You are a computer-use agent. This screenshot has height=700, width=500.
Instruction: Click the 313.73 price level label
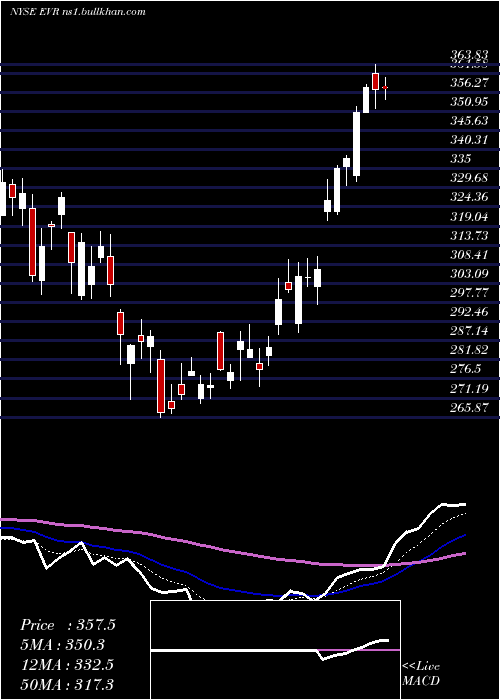[469, 235]
